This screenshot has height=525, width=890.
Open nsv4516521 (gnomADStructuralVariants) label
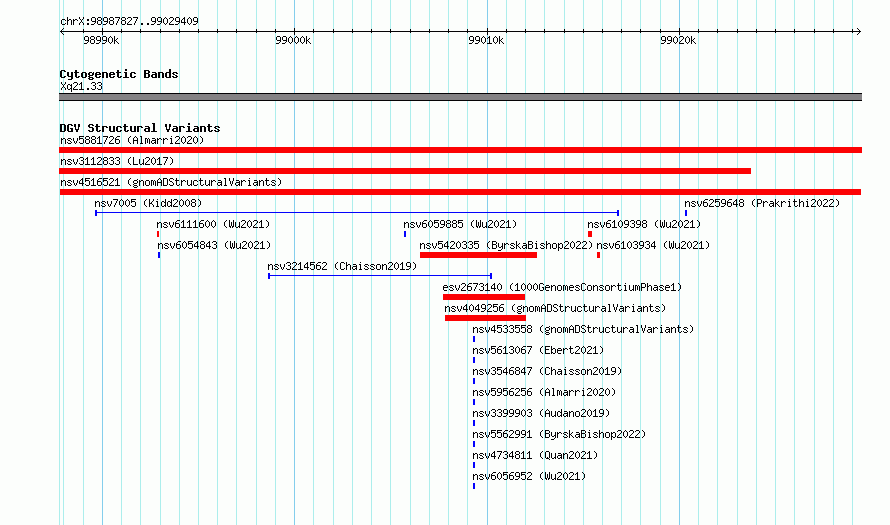[171, 182]
